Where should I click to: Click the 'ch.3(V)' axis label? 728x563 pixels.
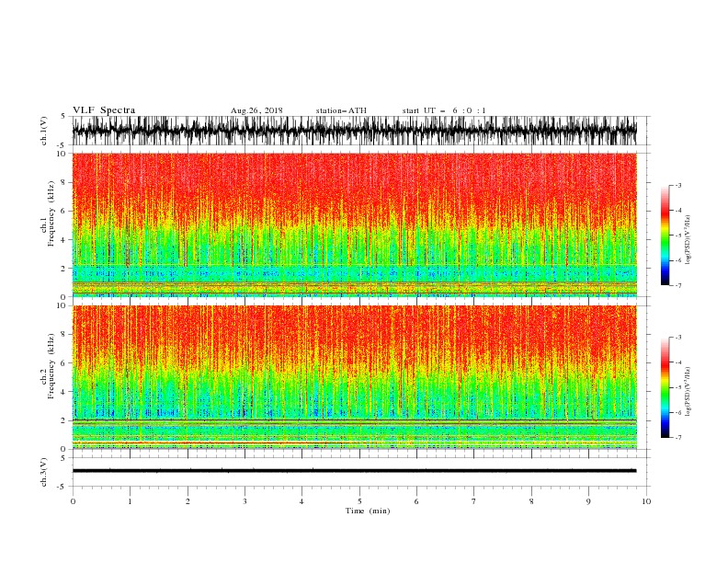44,472
